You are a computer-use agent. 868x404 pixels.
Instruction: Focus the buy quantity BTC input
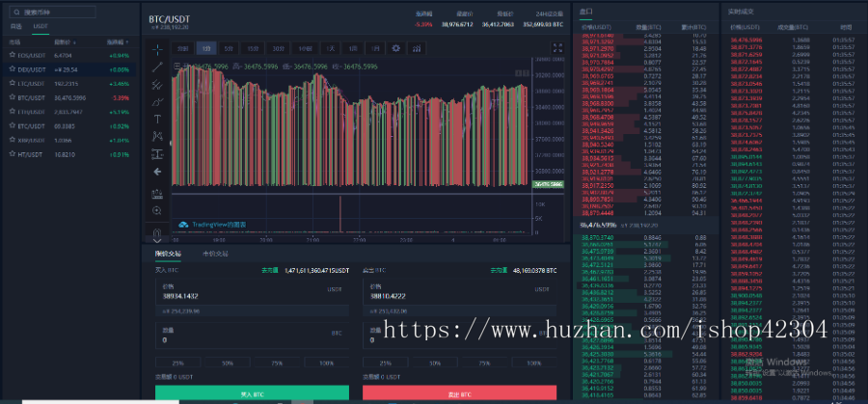click(252, 337)
